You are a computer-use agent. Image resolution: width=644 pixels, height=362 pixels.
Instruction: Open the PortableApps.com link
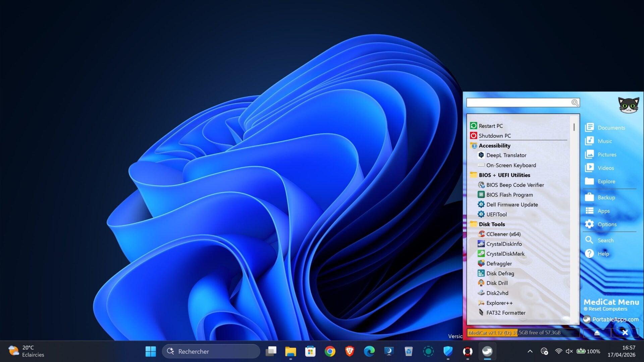click(615, 319)
